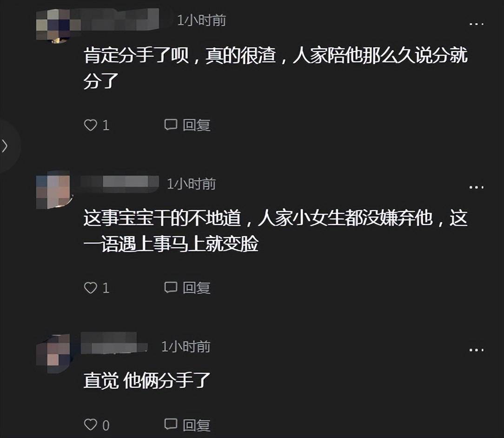Open more options for the second comment

(477, 187)
